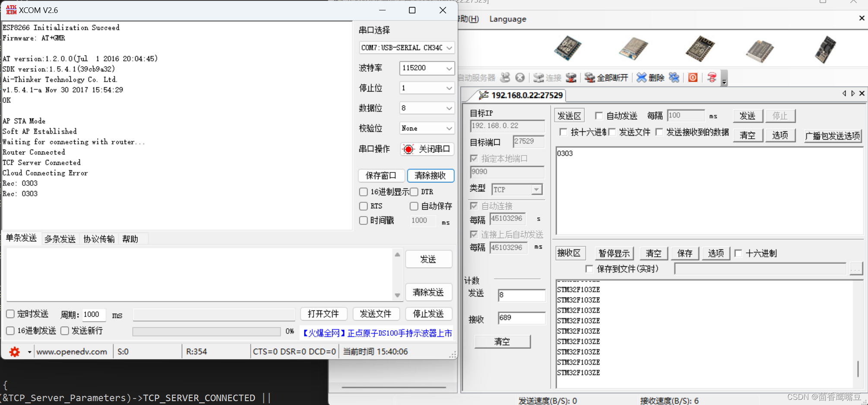The width and height of the screenshot is (868, 405).
Task: Open the 停止位 stop bits dropdown
Action: click(x=427, y=88)
